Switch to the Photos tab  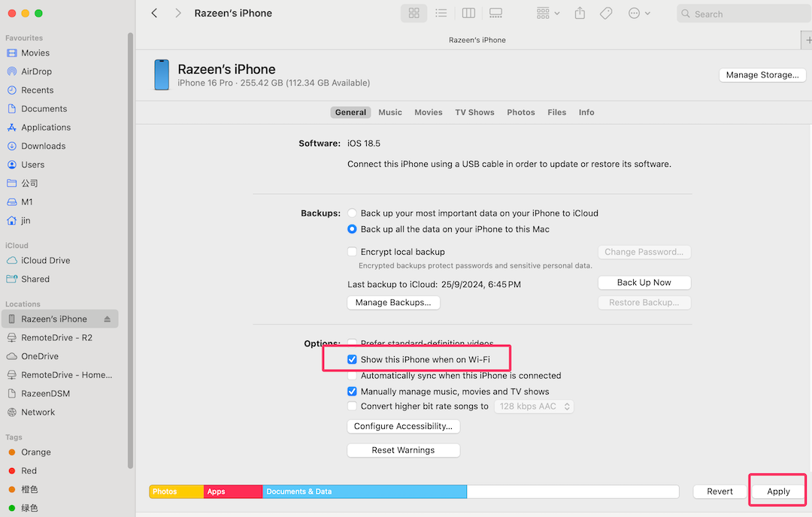click(x=520, y=112)
